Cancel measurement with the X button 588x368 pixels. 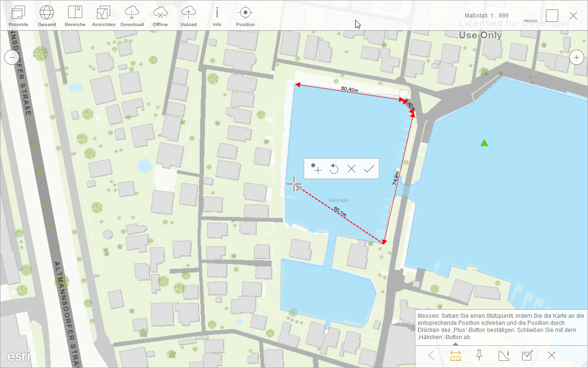351,169
